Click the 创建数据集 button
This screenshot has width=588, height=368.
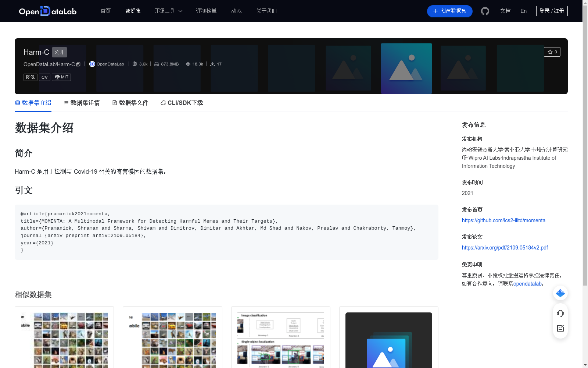[x=450, y=11]
